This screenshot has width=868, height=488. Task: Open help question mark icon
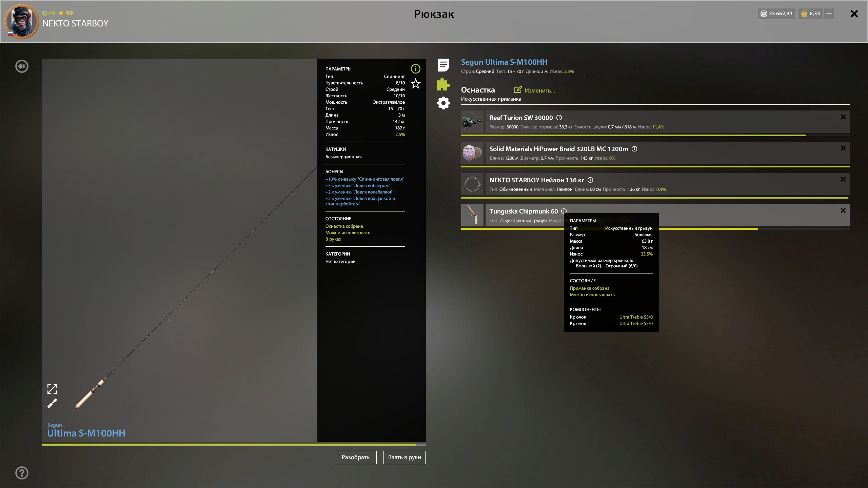[22, 473]
